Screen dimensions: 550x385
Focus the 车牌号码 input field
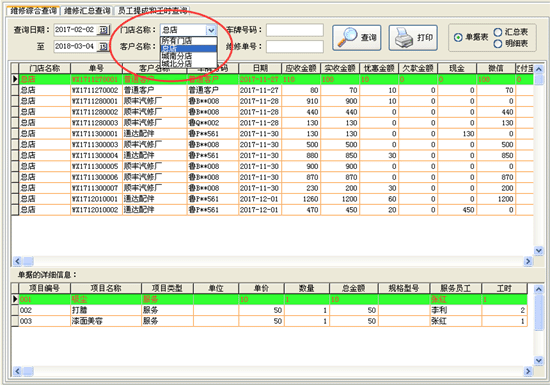tap(295, 30)
